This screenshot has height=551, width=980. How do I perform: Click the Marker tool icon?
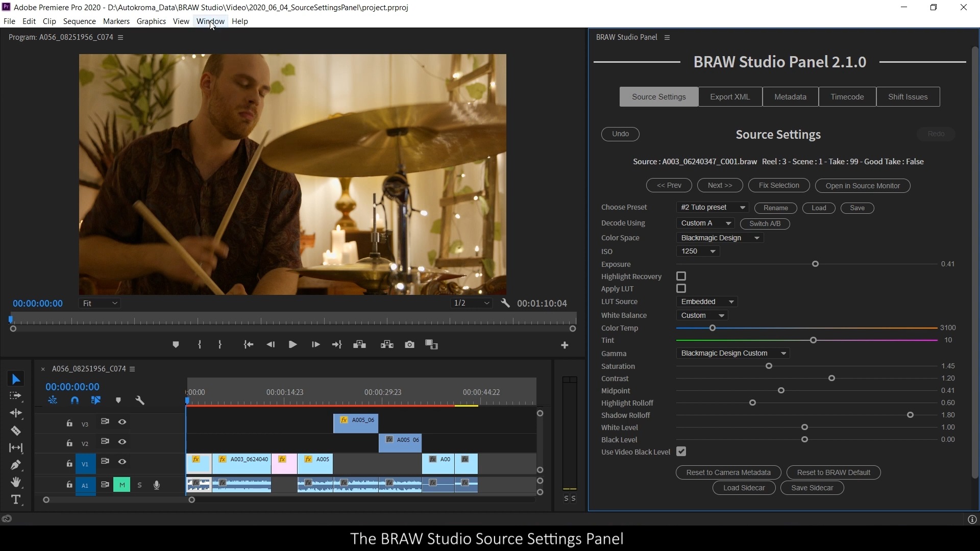click(118, 400)
